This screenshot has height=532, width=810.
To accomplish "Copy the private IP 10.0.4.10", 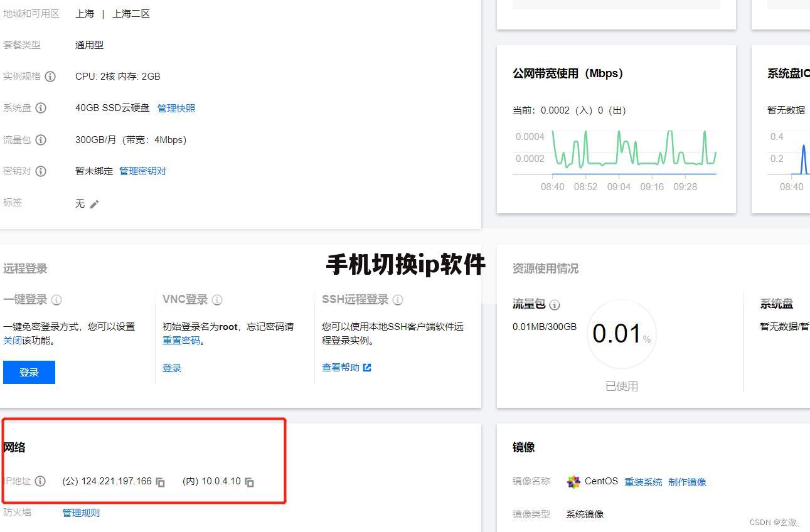I will pos(249,482).
